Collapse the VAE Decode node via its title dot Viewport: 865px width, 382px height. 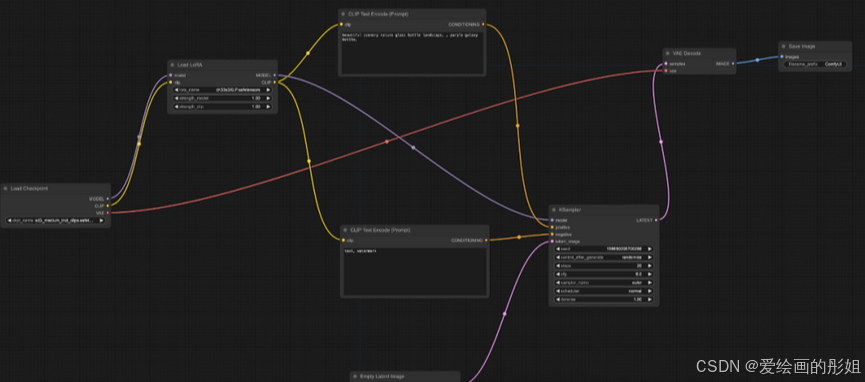click(x=668, y=54)
